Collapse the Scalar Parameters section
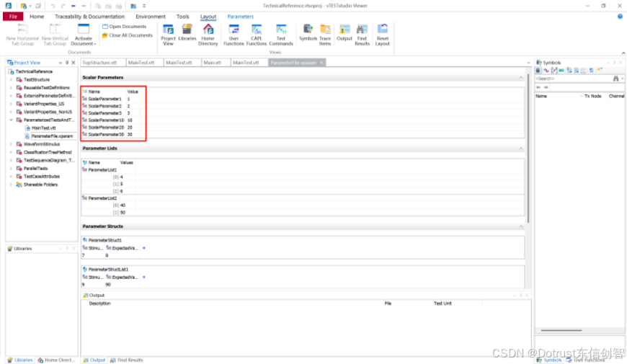Viewport: 627px width, 364px height. coord(521,78)
